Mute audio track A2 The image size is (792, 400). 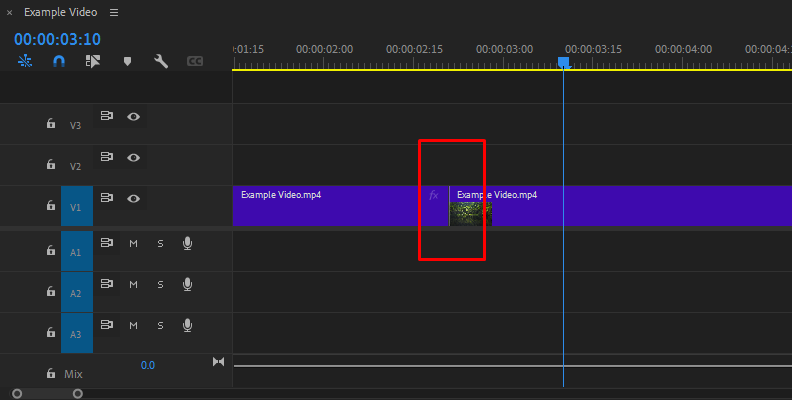click(x=133, y=284)
